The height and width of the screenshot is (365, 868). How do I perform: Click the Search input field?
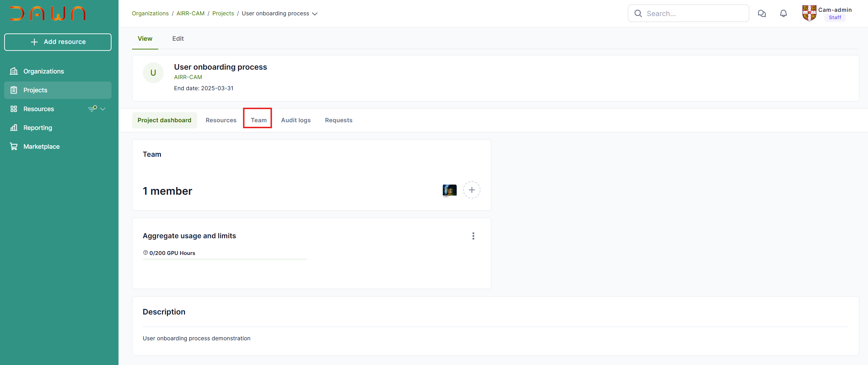click(693, 14)
